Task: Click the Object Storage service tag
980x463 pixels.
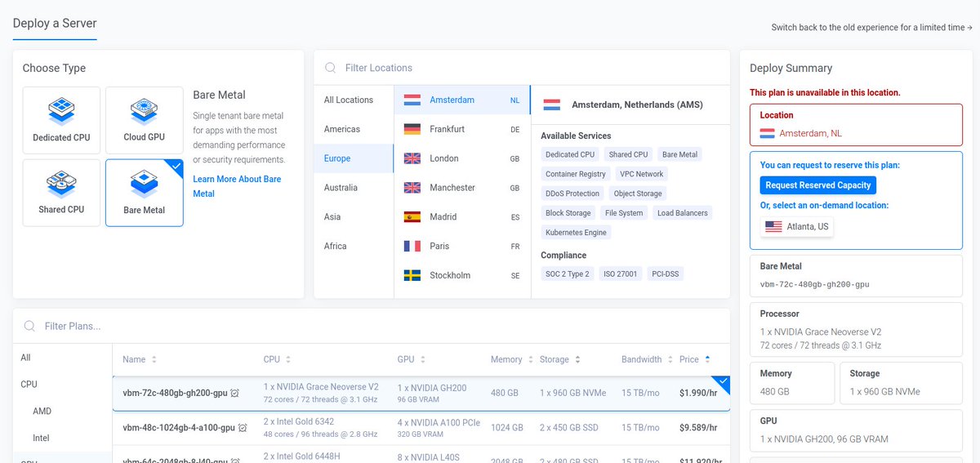Action: pos(638,194)
